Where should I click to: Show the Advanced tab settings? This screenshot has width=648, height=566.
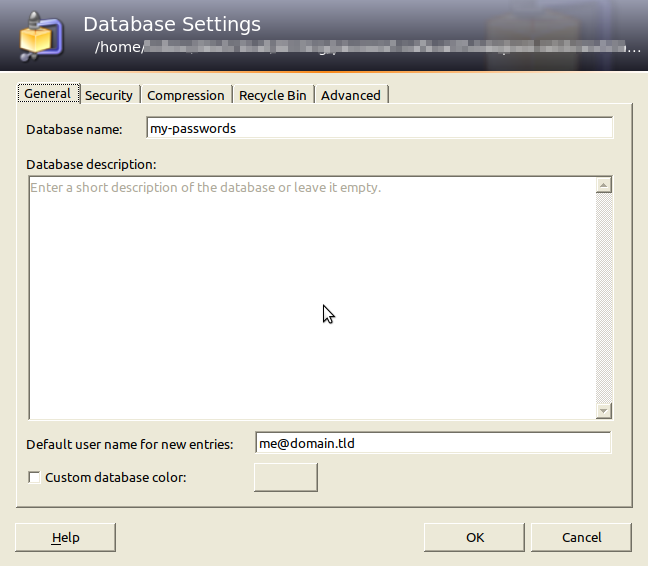click(350, 95)
